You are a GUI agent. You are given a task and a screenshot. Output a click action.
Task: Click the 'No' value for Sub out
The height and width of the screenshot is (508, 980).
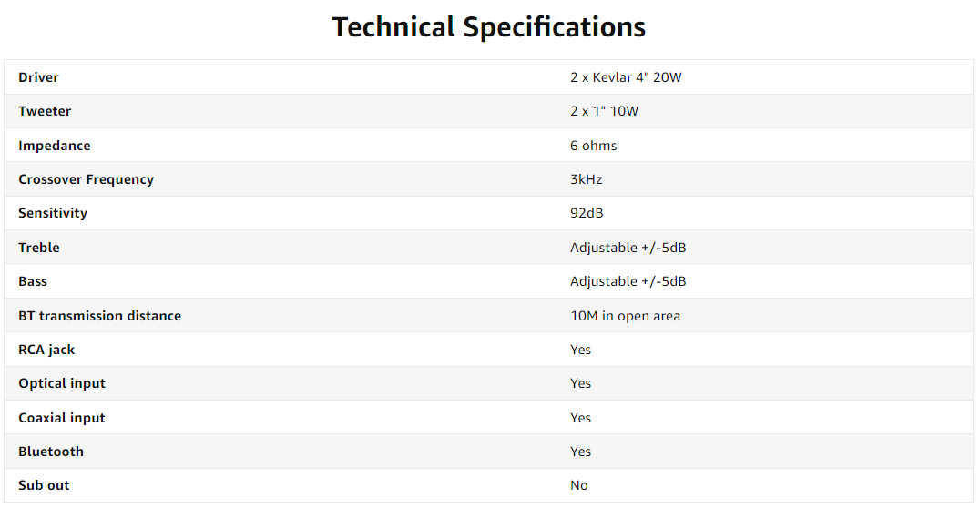[578, 485]
